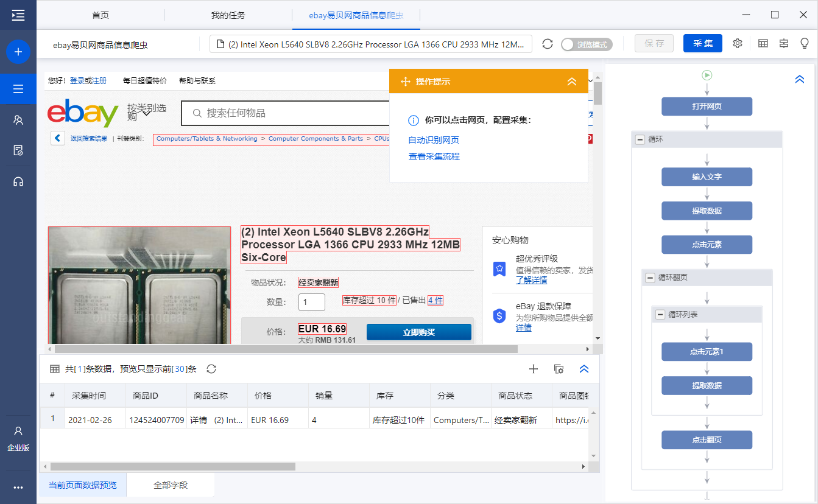Click the field settings icon in preview bar

[559, 369]
